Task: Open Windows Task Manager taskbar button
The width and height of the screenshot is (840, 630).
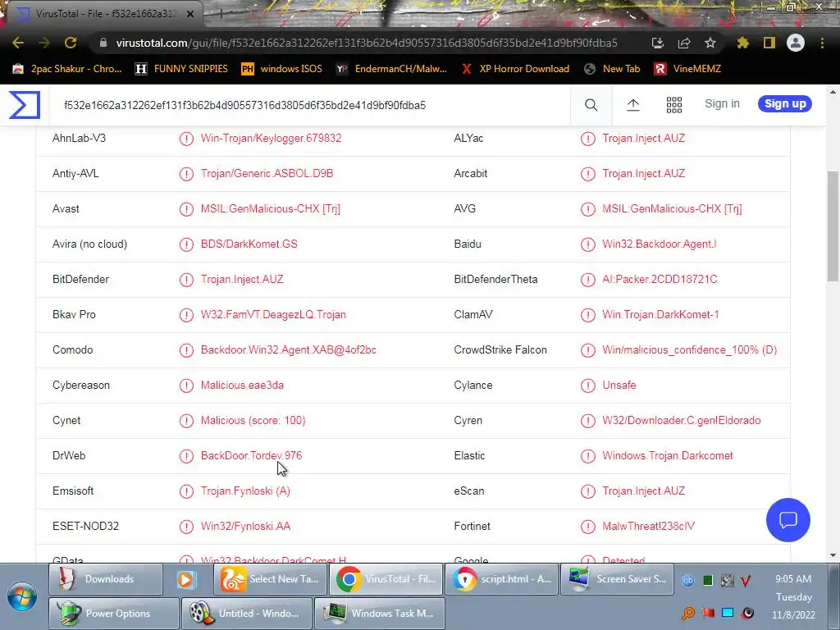Action: click(380, 614)
